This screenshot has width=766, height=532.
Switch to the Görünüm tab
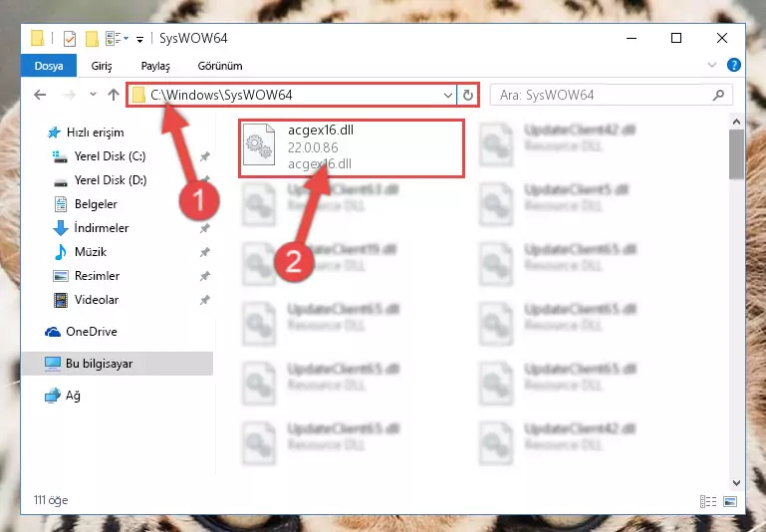coord(220,66)
